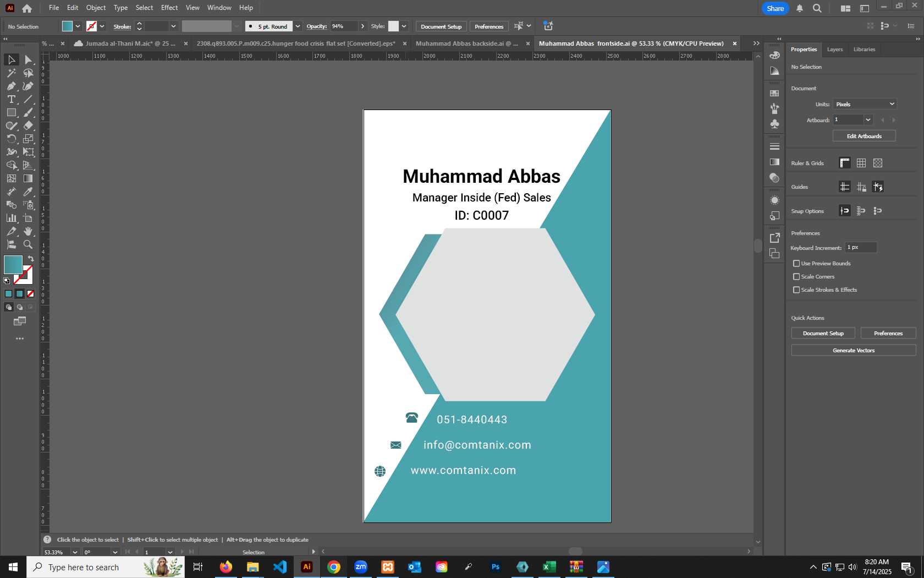924x578 pixels.
Task: Select the Free Transform tool
Action: click(28, 152)
